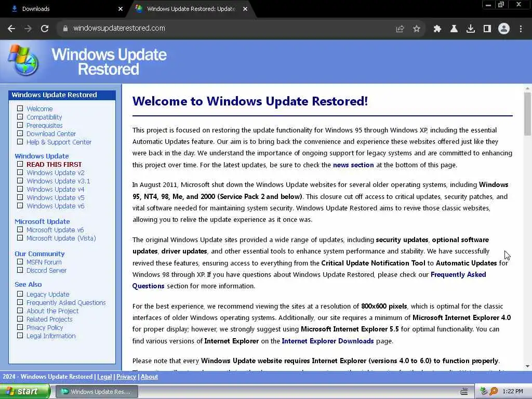
Task: Reload the page with the refresh icon
Action: click(45, 29)
